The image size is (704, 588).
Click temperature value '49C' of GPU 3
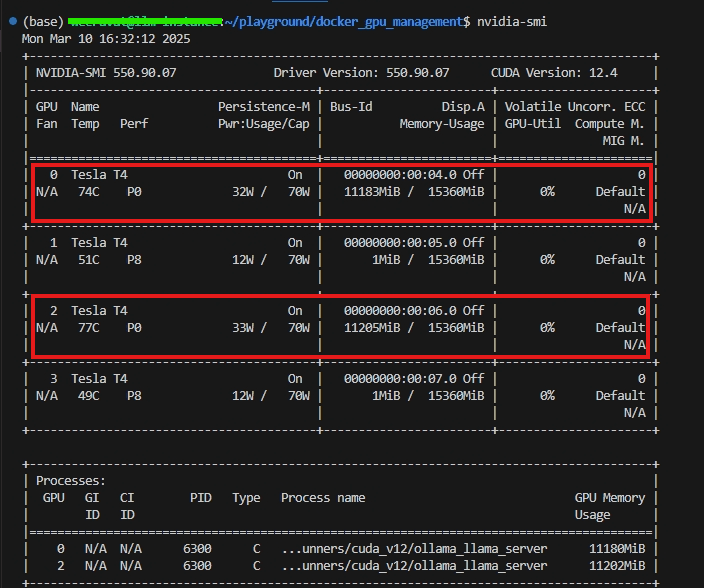point(89,396)
